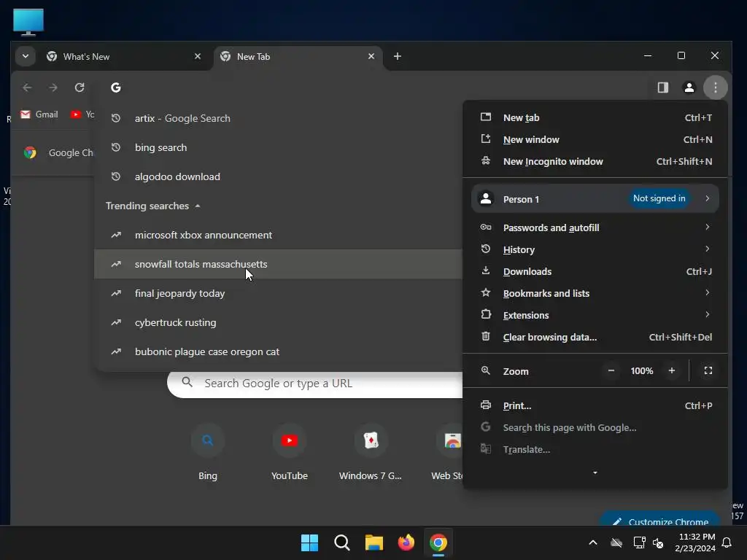Toggle fullscreen mode icon beside zoom
Viewport: 747px width, 560px height.
(708, 371)
